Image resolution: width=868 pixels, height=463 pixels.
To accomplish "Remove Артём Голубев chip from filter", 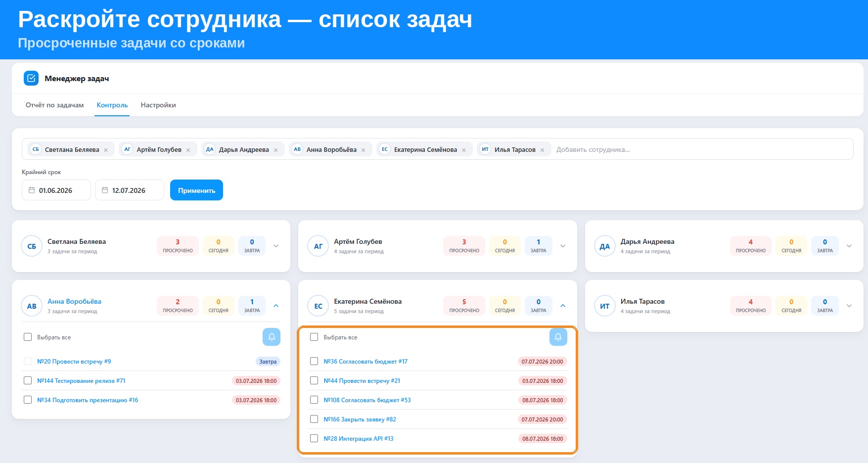I will click(188, 150).
